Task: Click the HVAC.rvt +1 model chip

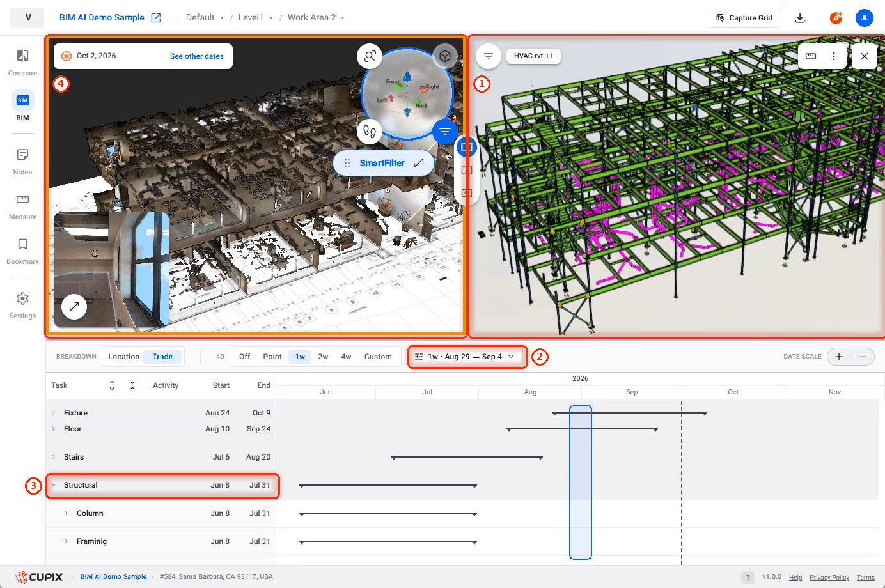Action: (533, 56)
